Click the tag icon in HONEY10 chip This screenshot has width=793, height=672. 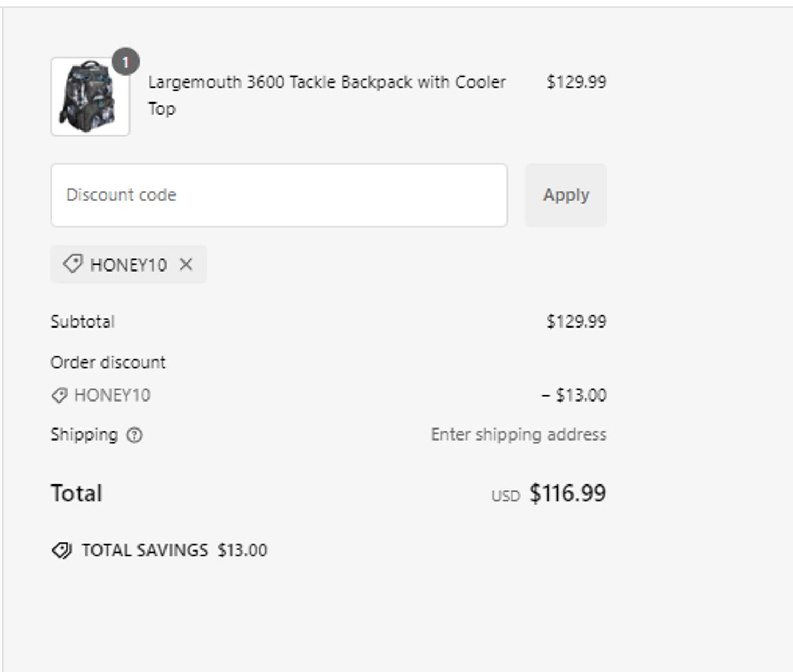click(x=72, y=264)
